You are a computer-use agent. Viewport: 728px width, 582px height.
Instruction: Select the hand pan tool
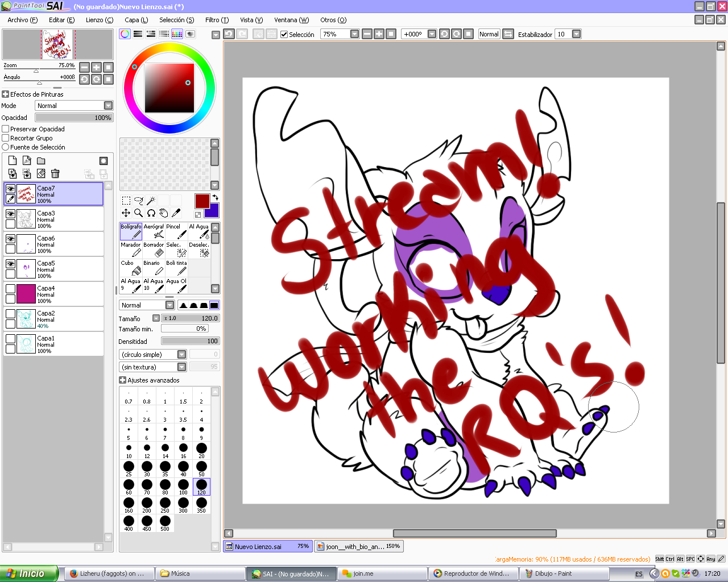164,213
